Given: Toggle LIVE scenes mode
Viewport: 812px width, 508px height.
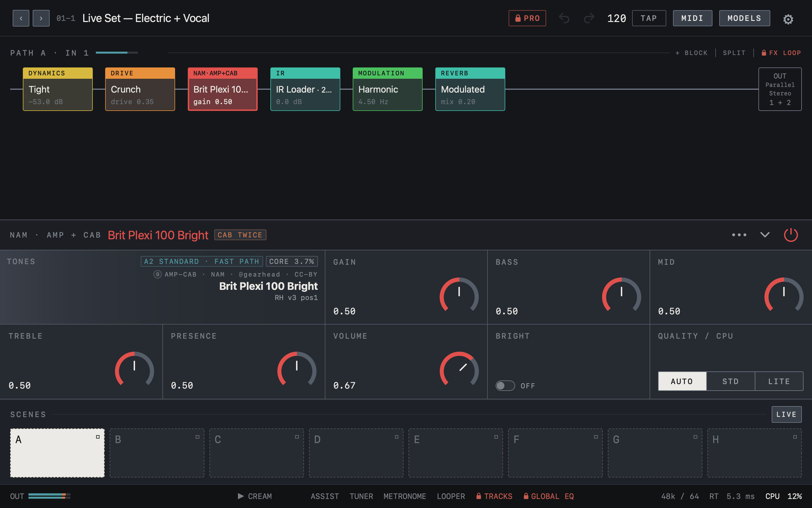Looking at the screenshot, I should 786,414.
